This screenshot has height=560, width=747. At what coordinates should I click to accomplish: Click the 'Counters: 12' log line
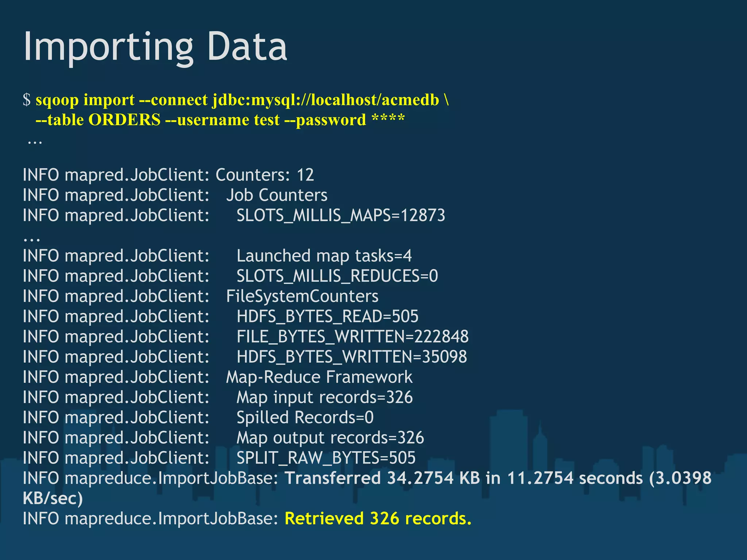coord(168,175)
